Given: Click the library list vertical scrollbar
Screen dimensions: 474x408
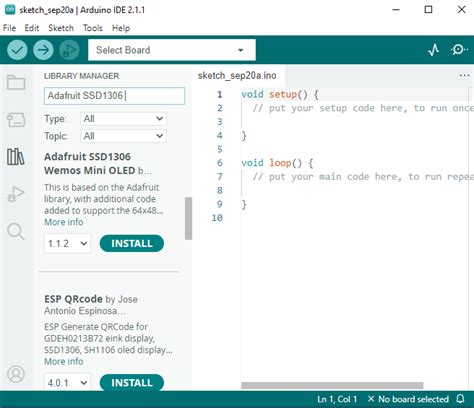Looking at the screenshot, I should pos(188,218).
